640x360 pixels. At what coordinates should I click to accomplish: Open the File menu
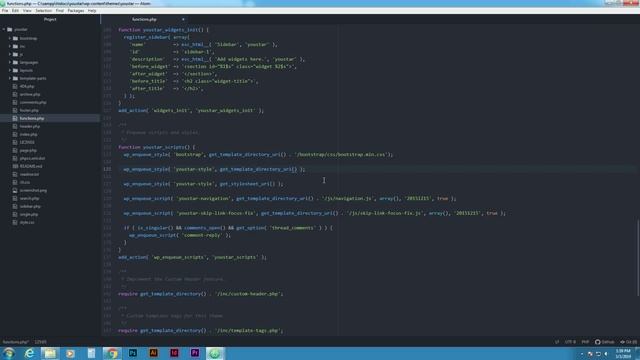click(5, 11)
